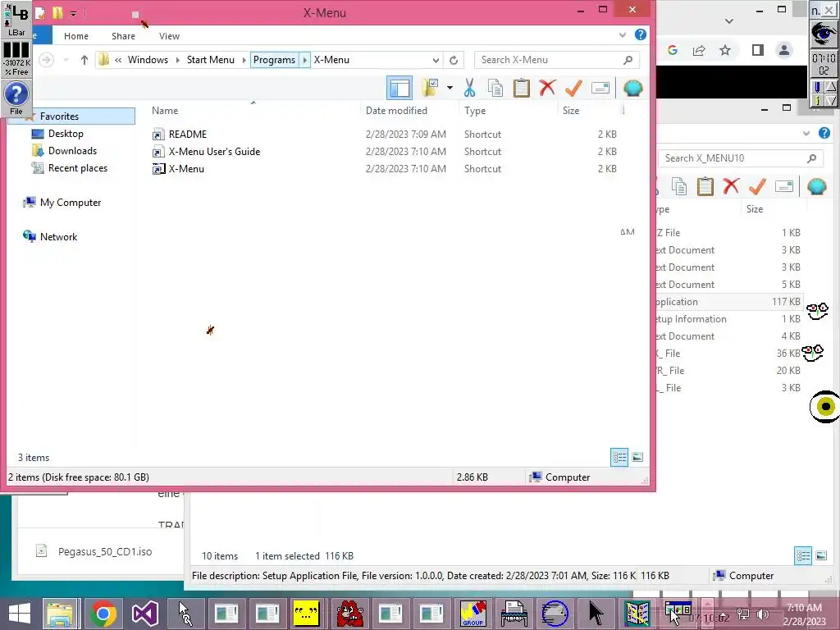
Task: Click the teal shell icon in X-Menu toolbar
Action: (632, 88)
